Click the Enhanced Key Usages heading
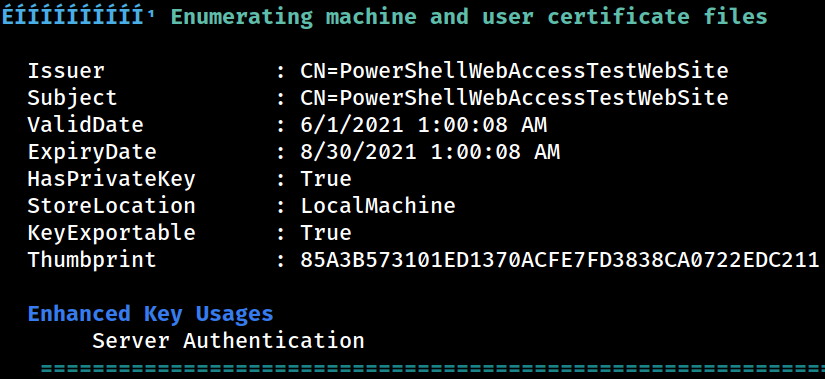Image resolution: width=825 pixels, height=379 pixels. [x=150, y=314]
